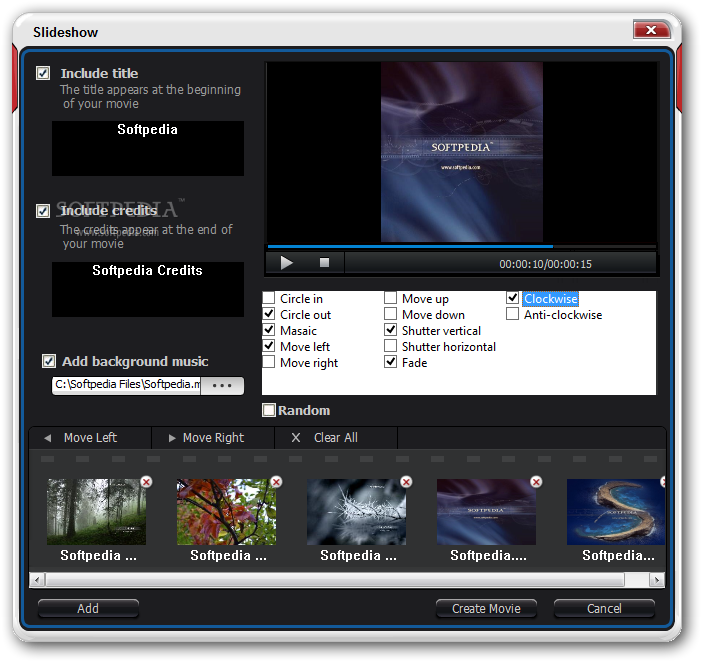The width and height of the screenshot is (702, 662).
Task: Click the Cancel button
Action: (x=604, y=608)
